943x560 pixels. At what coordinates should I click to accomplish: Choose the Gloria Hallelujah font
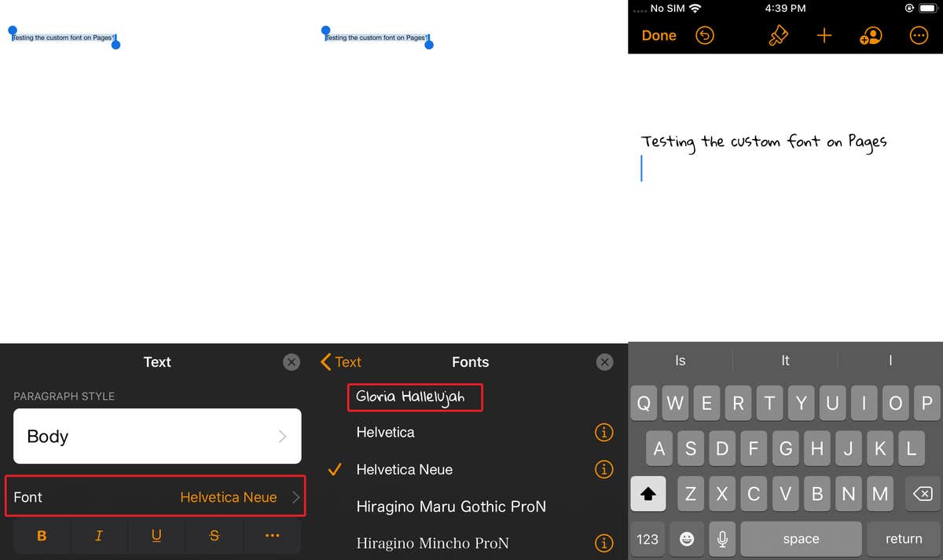pos(415,397)
